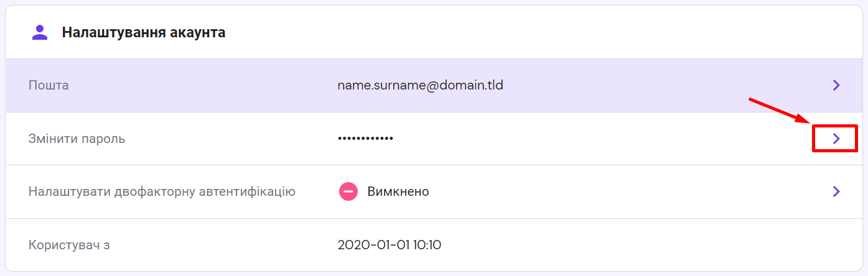The width and height of the screenshot is (868, 276).
Task: Select the highlighted Пошта row
Action: coord(622,85)
